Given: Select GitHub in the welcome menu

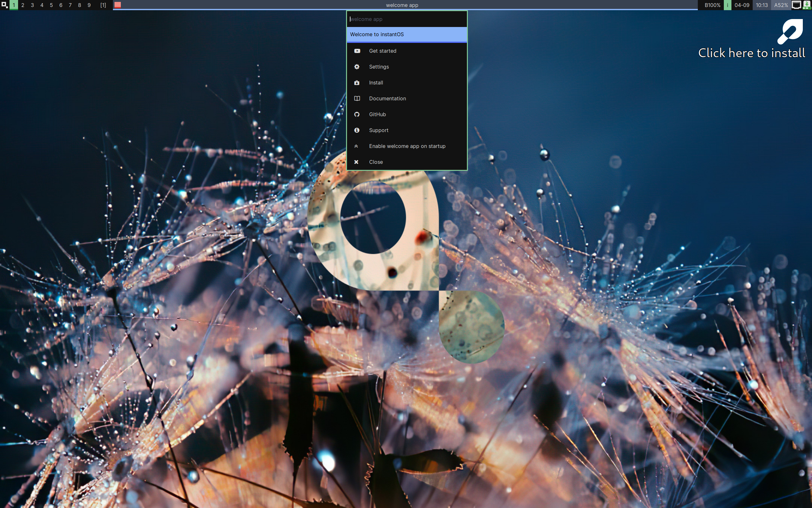Looking at the screenshot, I should [x=407, y=114].
